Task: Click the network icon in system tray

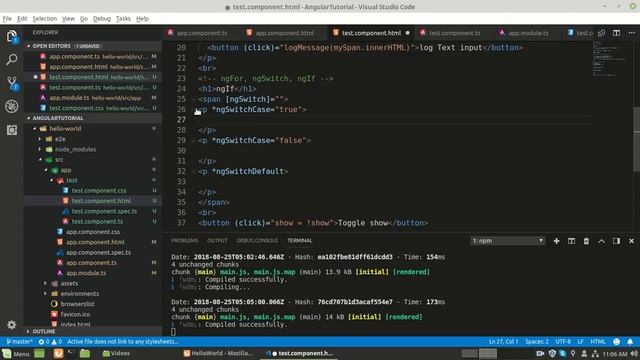Action: [595, 353]
